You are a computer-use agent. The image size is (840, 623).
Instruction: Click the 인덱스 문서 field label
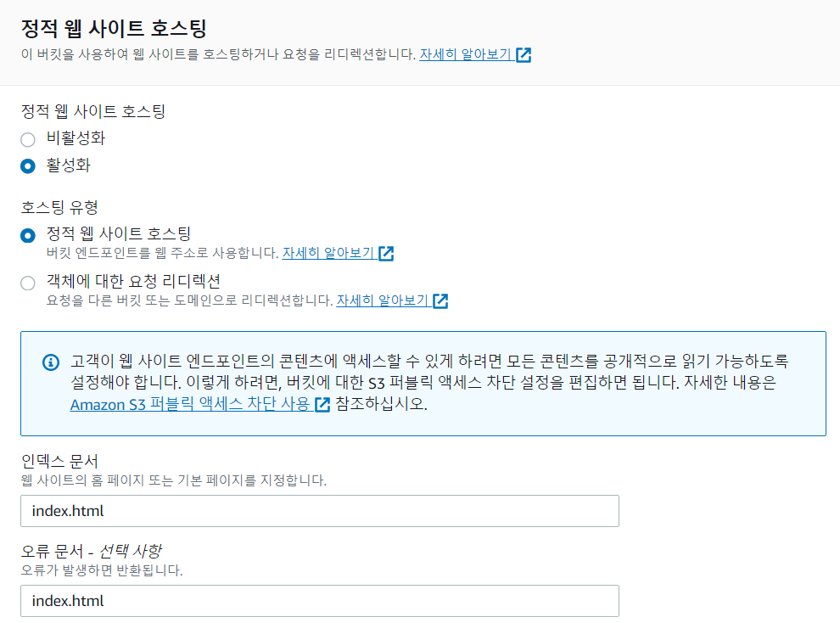click(59, 461)
